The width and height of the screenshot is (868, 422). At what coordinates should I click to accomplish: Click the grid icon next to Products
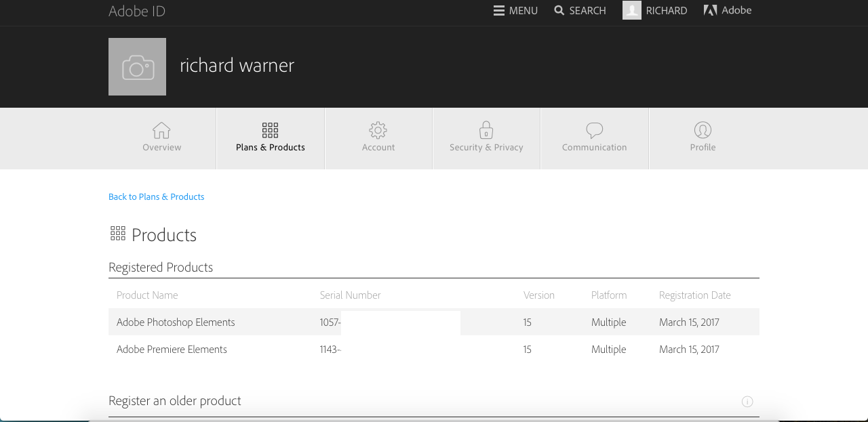(118, 234)
